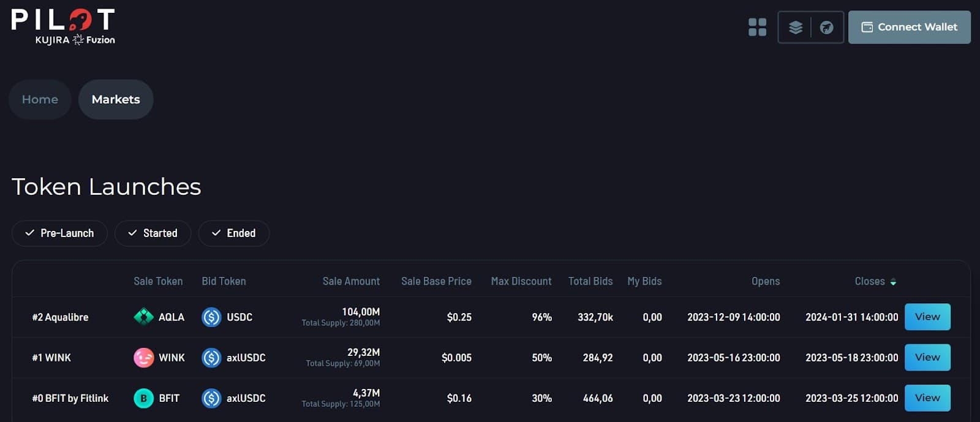This screenshot has width=980, height=422.
Task: Click the BFIT token icon
Action: coord(143,398)
